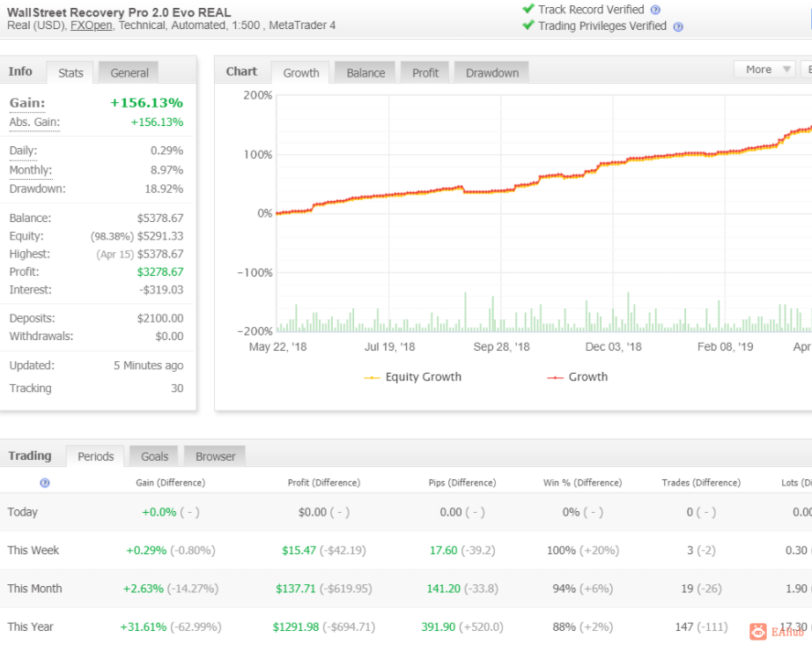The image size is (812, 645).
Task: Open the More dropdown in chart panel
Action: coord(764,70)
